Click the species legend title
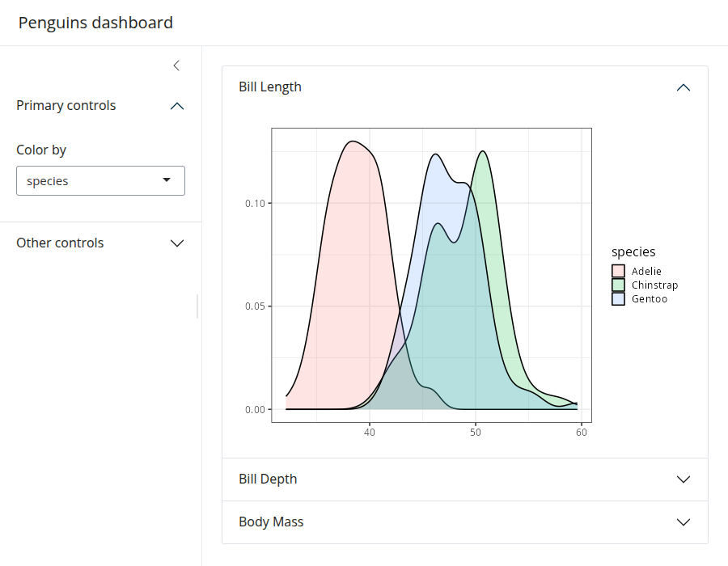 click(x=633, y=252)
